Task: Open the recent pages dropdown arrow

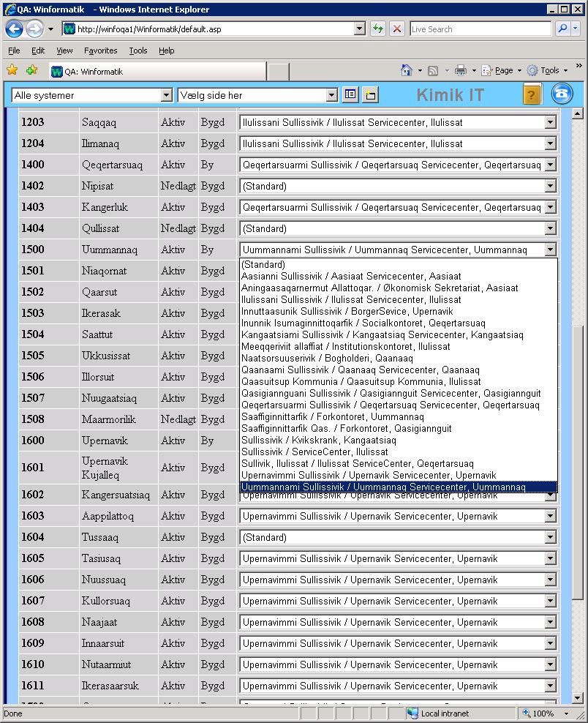Action: pyautogui.click(x=50, y=29)
